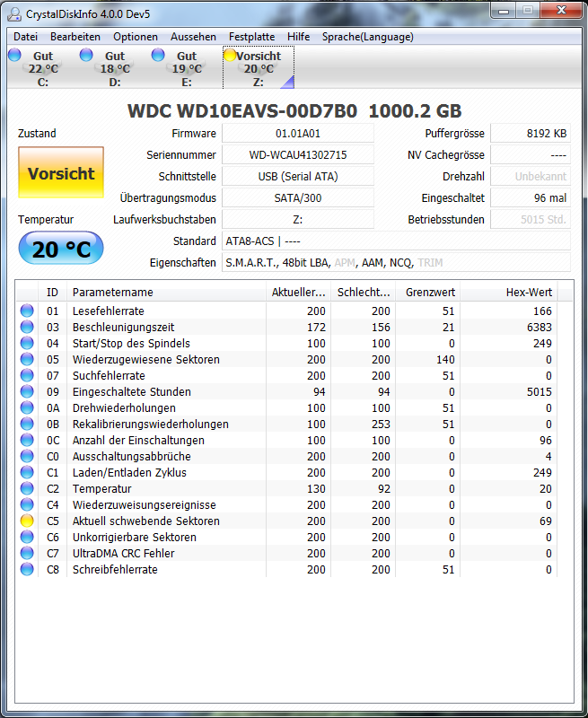Open the Optionen menu
Viewport: 588px width, 718px height.
(136, 37)
